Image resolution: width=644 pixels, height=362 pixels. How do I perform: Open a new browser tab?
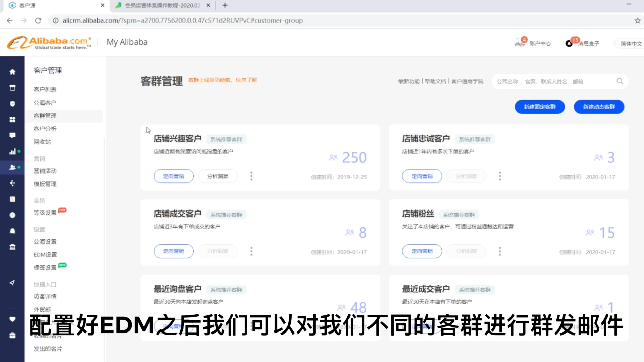click(225, 5)
